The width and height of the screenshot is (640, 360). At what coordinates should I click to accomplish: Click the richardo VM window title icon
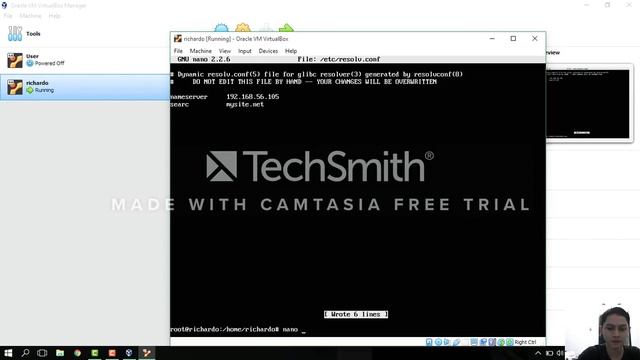(x=178, y=39)
